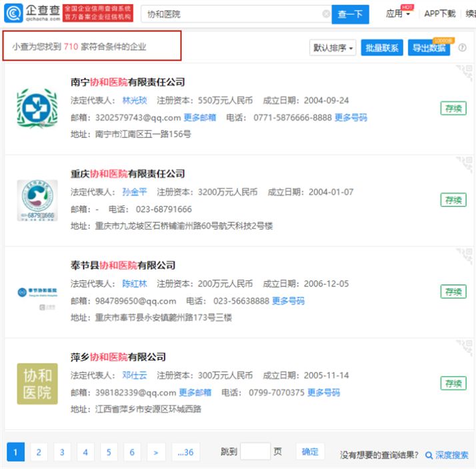Viewport: 476px width, 469px height.
Task: Open 萍乡协和医院有限公司 company page
Action: point(119,357)
